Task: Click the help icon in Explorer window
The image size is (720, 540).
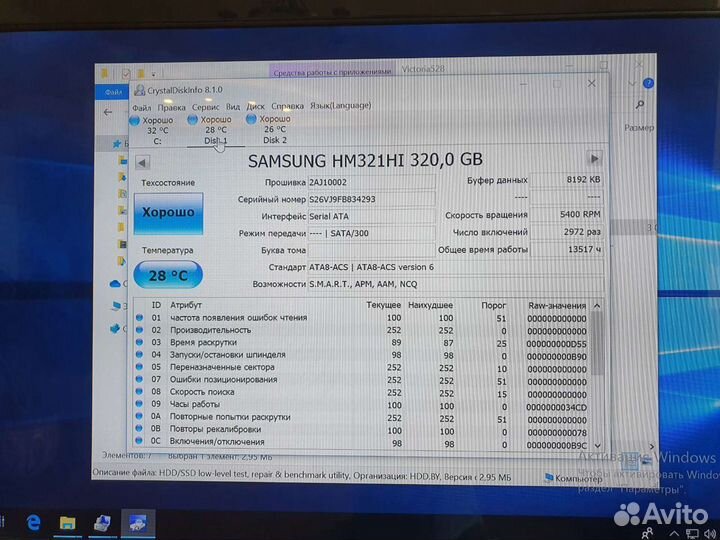Action: [x=648, y=84]
